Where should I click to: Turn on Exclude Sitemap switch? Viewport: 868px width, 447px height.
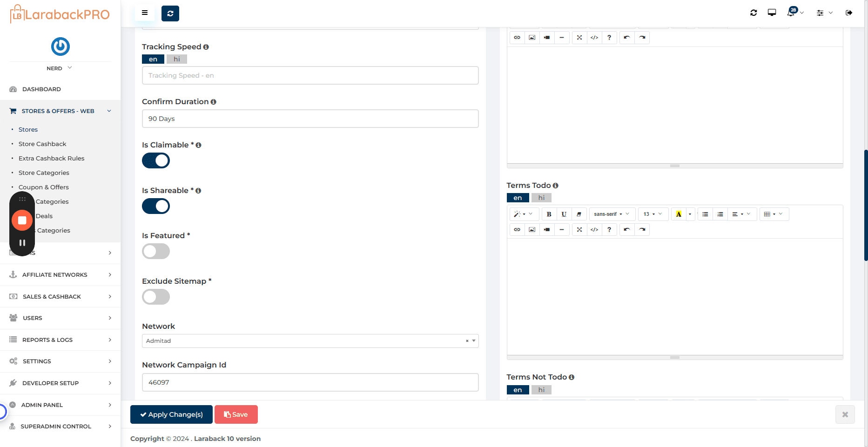click(x=156, y=297)
